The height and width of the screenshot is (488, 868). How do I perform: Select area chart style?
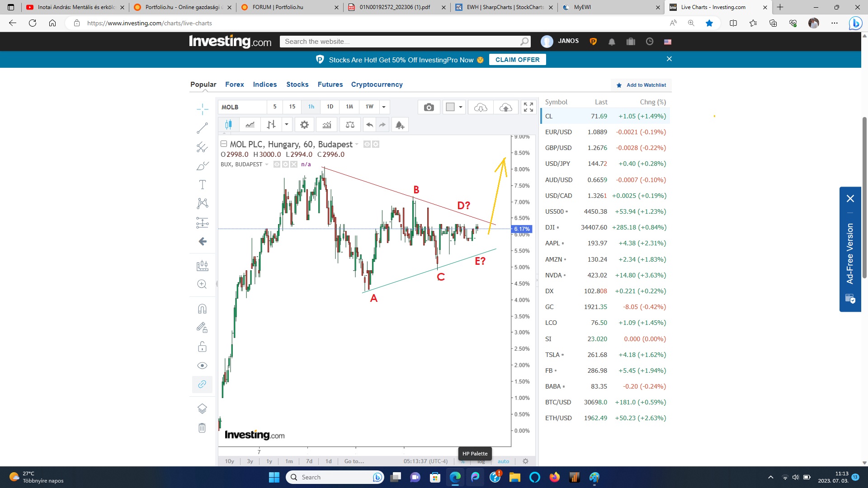point(250,125)
